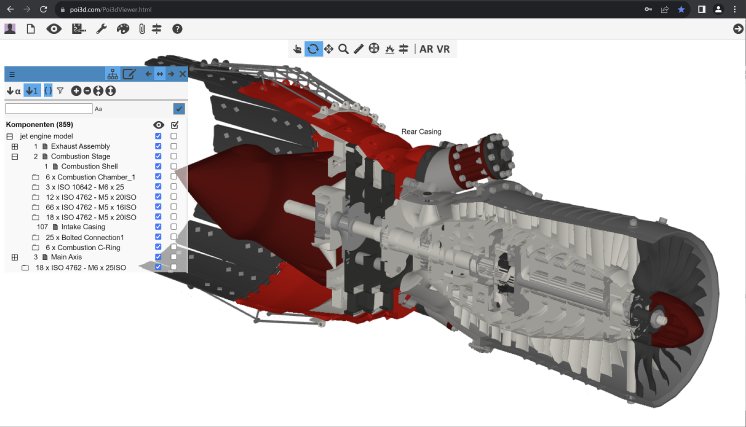
Task: Sort components by number
Action: [x=32, y=91]
